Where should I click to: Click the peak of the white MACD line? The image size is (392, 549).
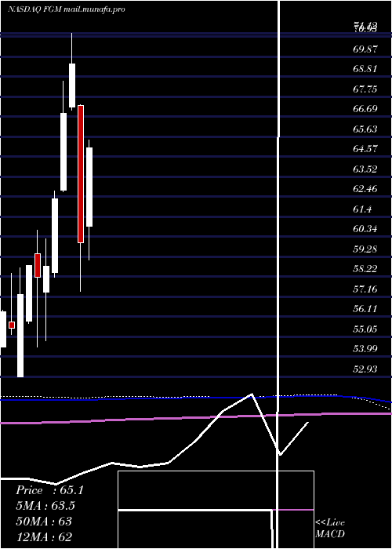click(252, 394)
